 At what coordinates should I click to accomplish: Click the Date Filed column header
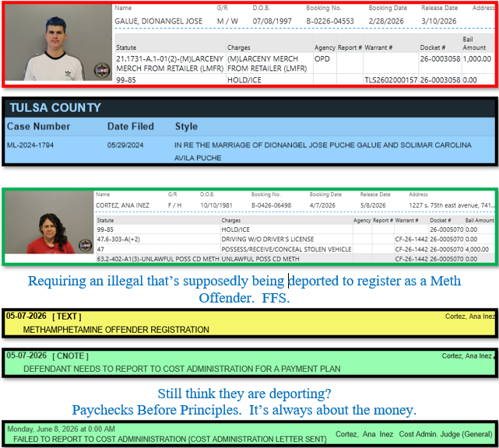pyautogui.click(x=131, y=127)
